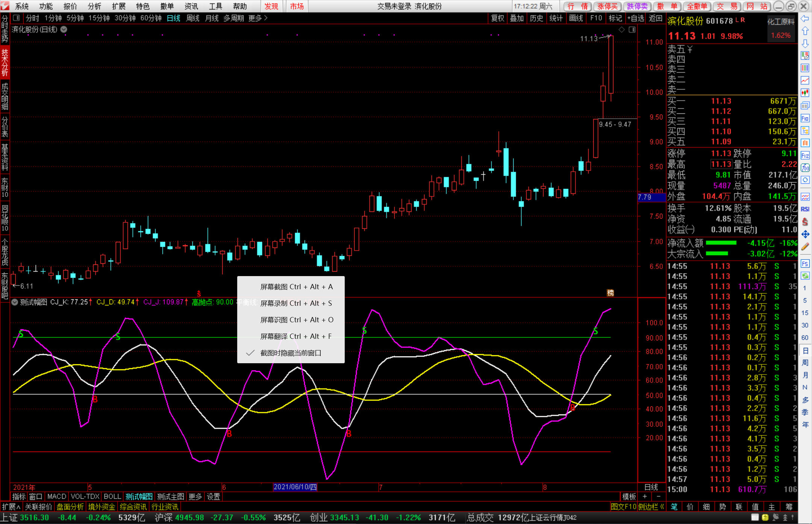Screen dimensions: 812x524
Task: Click the down arrow icon in right sidebar
Action: click(805, 43)
